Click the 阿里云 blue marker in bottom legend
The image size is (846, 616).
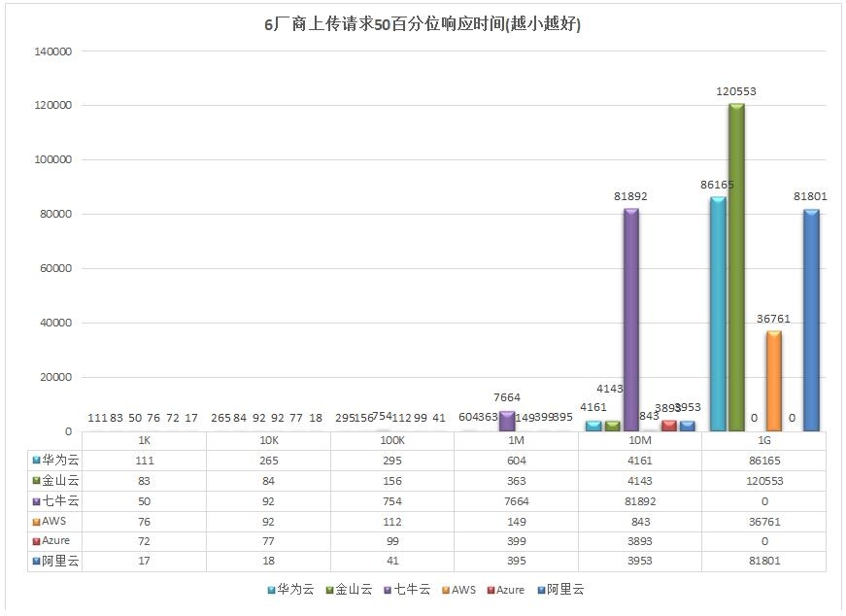[x=540, y=590]
